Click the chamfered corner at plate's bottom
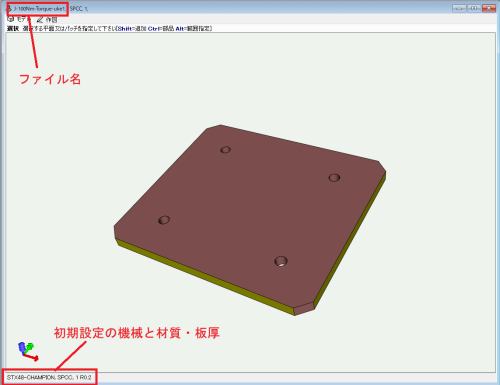Image resolution: width=500 pixels, height=385 pixels. [304, 309]
